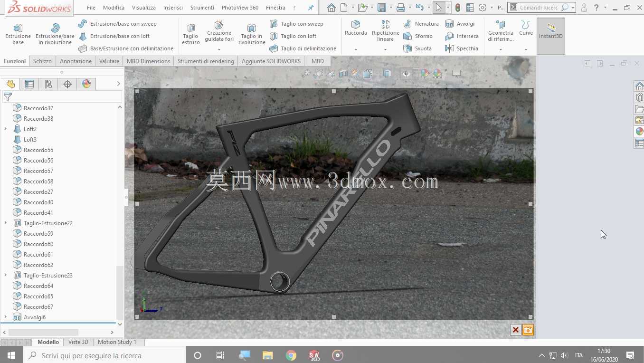This screenshot has width=644, height=363.
Task: Choose the Sformo draft tool
Action: [x=418, y=36]
